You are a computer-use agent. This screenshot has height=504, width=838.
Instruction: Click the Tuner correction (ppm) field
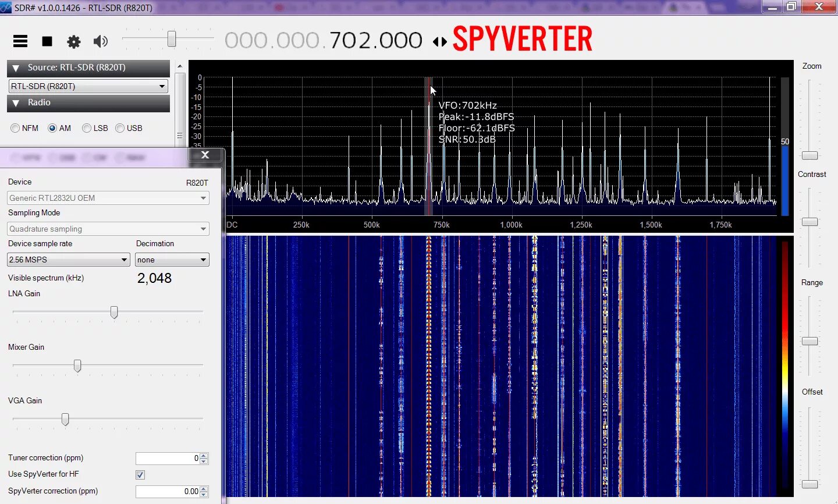pyautogui.click(x=168, y=459)
